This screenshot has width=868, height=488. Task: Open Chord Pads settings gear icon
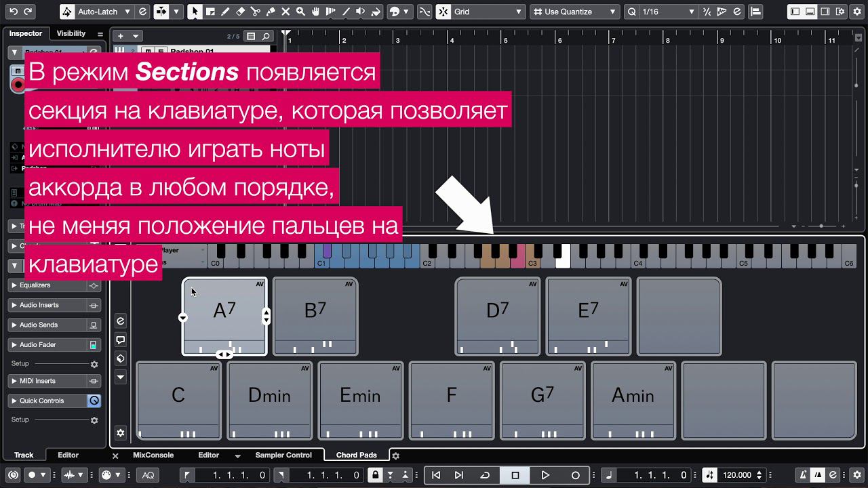click(396, 455)
